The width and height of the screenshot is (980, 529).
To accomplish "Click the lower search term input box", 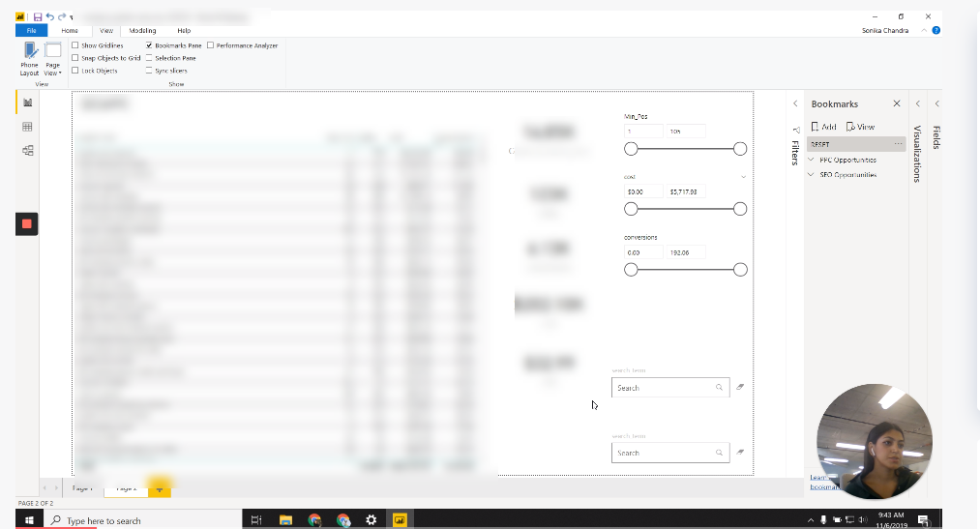I will point(664,453).
